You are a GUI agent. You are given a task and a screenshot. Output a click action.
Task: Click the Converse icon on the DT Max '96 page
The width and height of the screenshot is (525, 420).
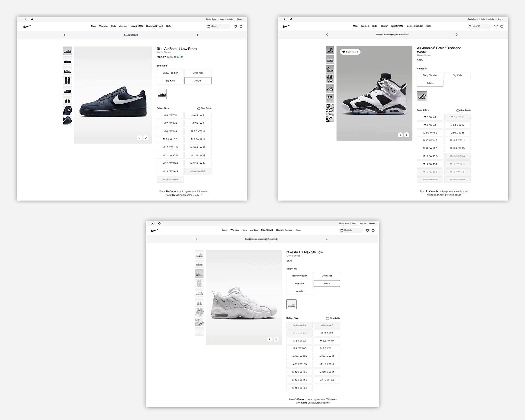(159, 223)
